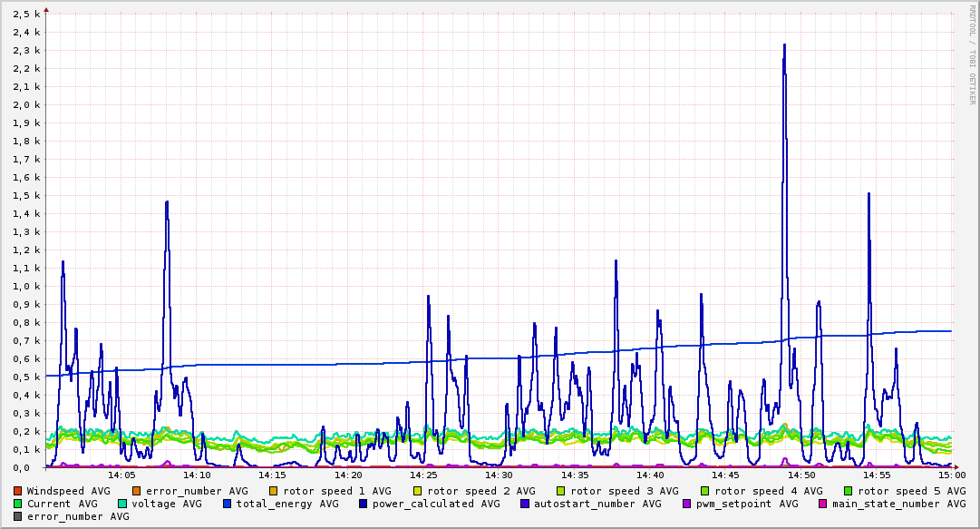The width and height of the screenshot is (980, 529).
Task: Select the purple pwm_setpoint AVG swatch
Action: point(687,504)
